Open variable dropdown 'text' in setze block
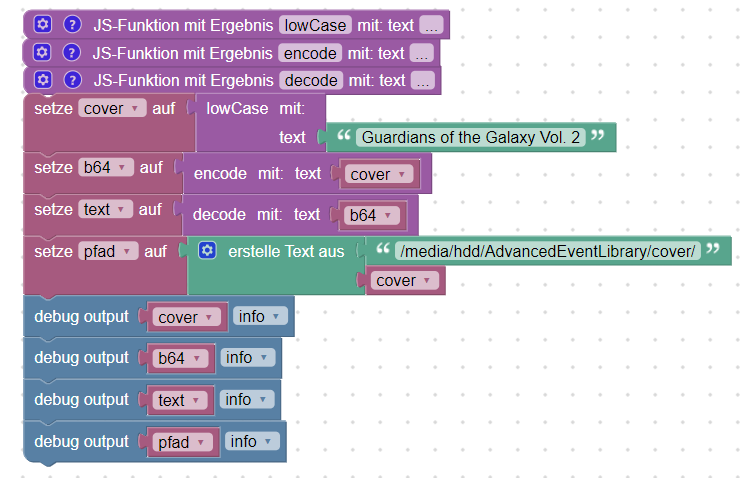The height and width of the screenshot is (478, 750). pos(105,209)
